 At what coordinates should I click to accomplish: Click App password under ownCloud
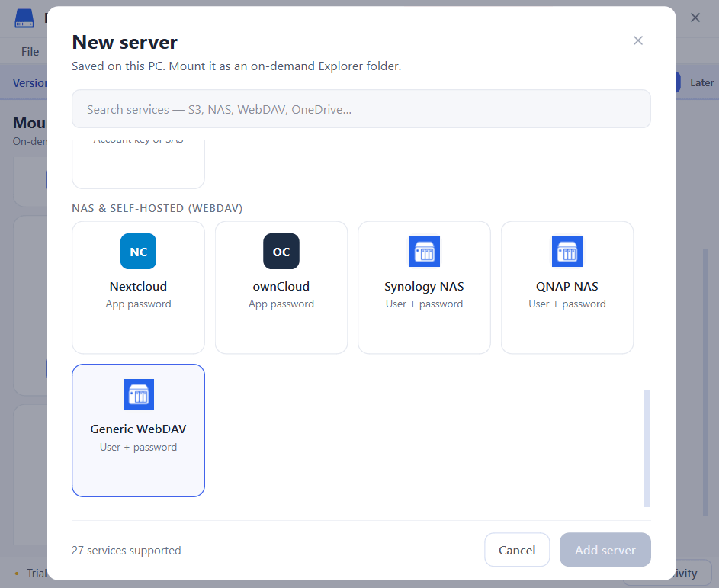281,304
